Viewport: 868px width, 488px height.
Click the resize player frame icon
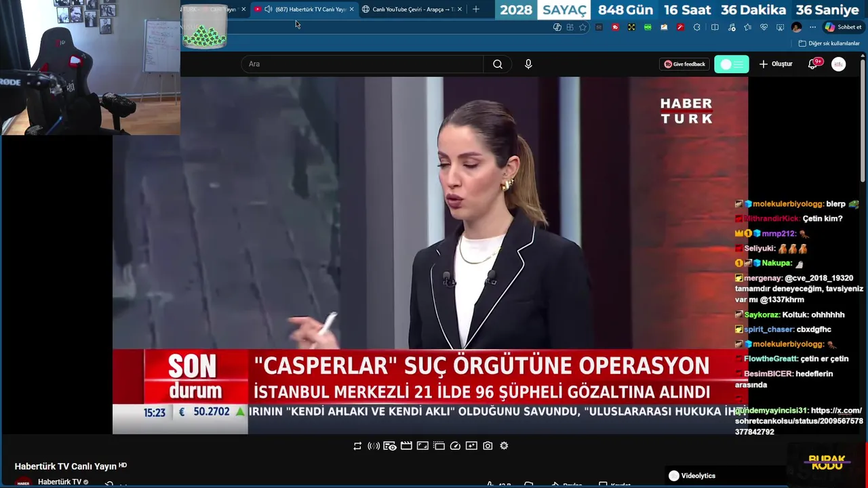pyautogui.click(x=422, y=446)
